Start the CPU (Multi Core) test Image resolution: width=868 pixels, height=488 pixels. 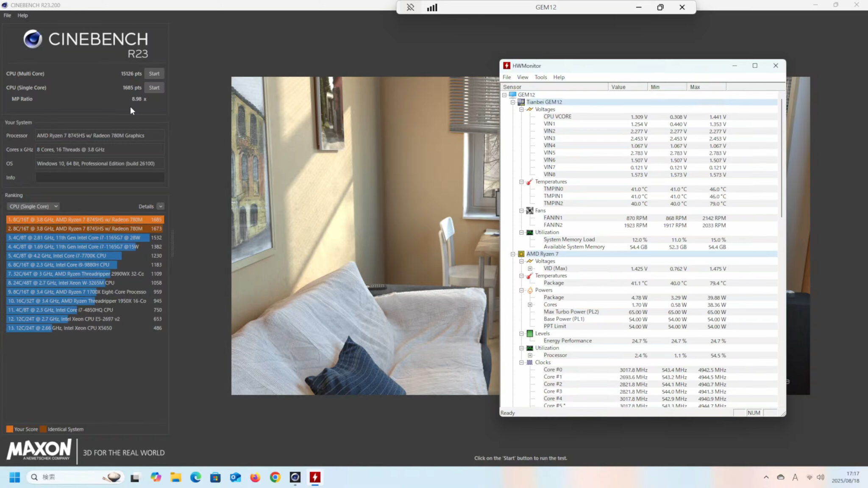(154, 74)
